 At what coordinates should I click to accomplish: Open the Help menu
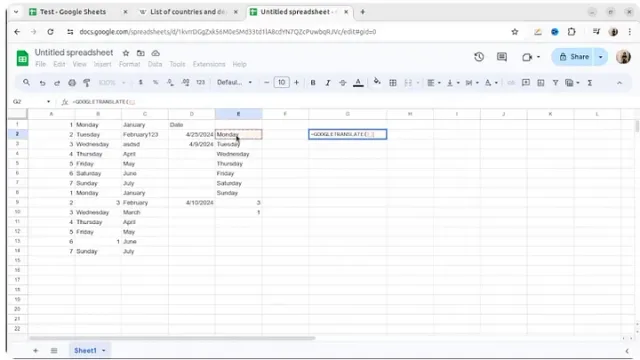240,64
